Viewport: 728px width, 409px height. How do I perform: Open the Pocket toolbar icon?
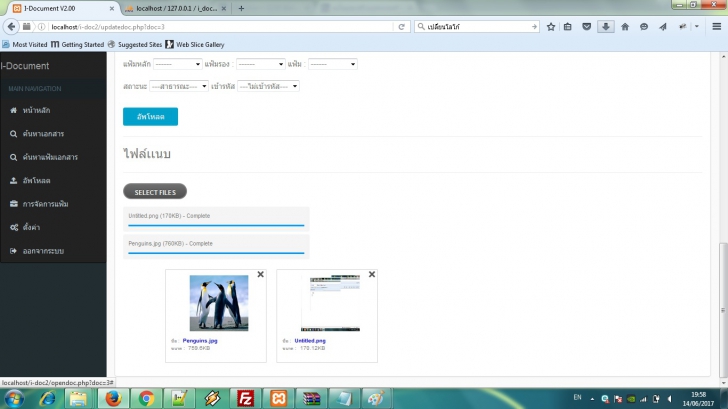click(x=586, y=27)
